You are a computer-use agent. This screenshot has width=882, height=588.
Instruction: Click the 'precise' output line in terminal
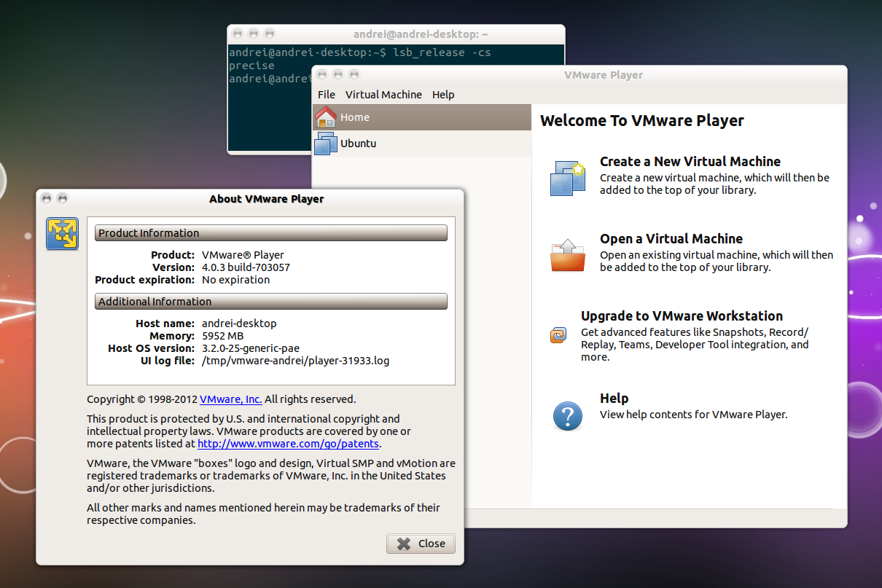pos(251,66)
